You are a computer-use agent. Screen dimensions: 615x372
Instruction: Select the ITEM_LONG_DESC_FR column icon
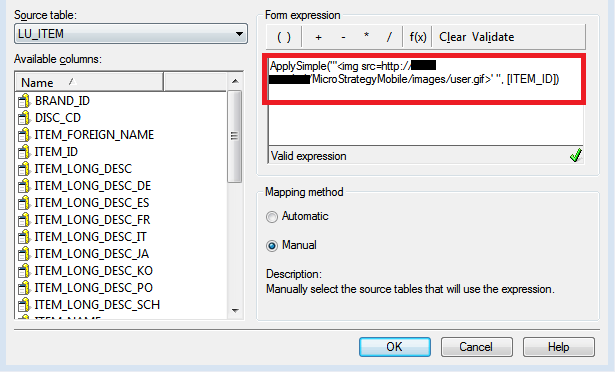click(x=24, y=220)
